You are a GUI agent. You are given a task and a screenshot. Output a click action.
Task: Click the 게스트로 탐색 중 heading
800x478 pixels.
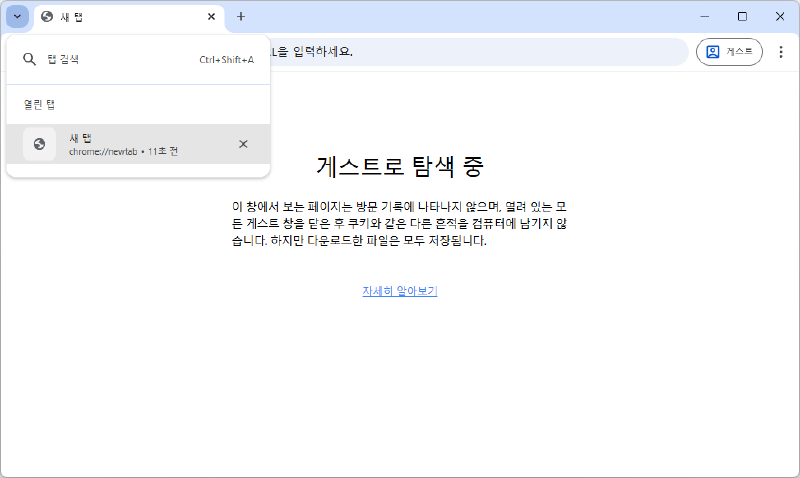pos(400,166)
